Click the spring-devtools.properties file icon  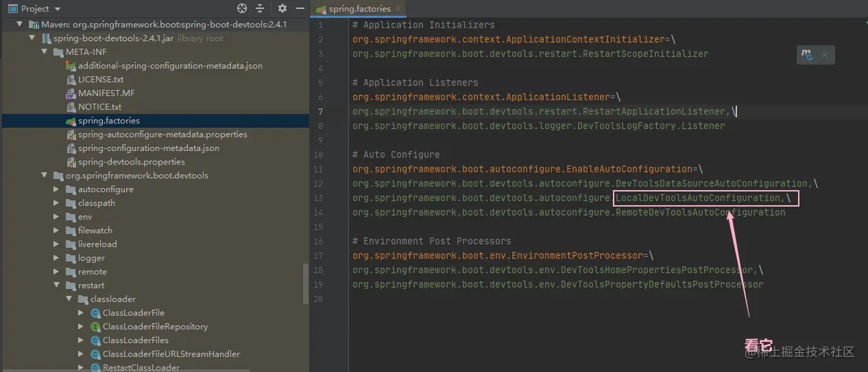pyautogui.click(x=71, y=162)
